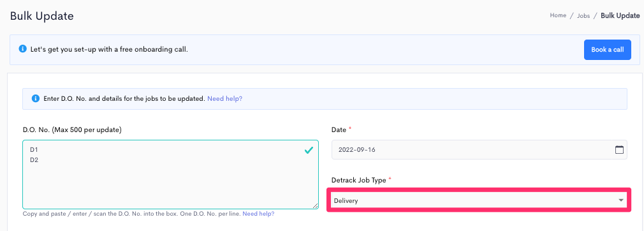This screenshot has height=231, width=644.
Task: Click the Book a call button
Action: tap(608, 50)
